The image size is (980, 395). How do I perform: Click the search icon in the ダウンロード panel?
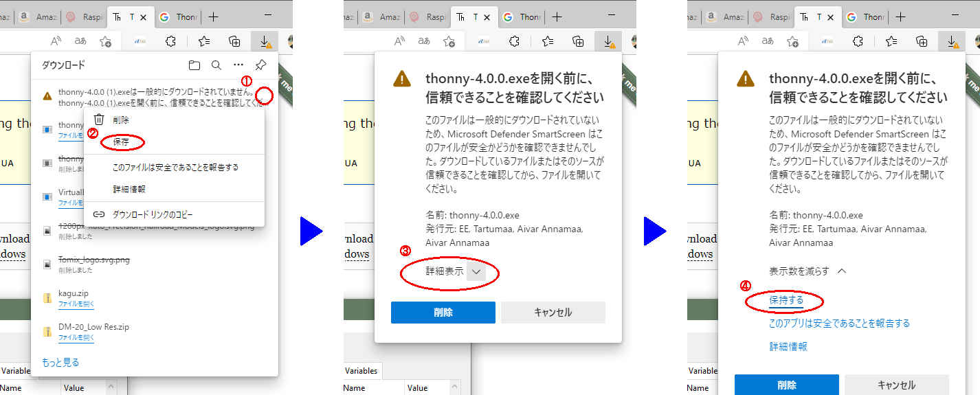(x=216, y=65)
